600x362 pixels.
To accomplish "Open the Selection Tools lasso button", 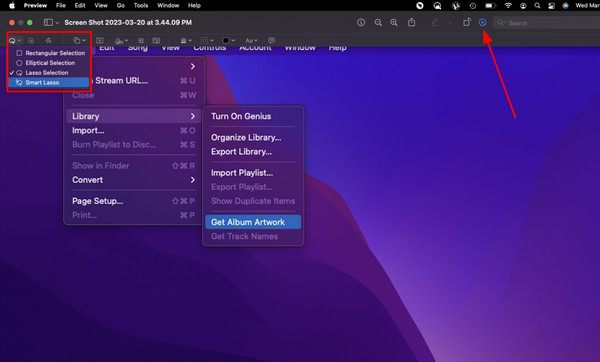I will click(x=13, y=41).
